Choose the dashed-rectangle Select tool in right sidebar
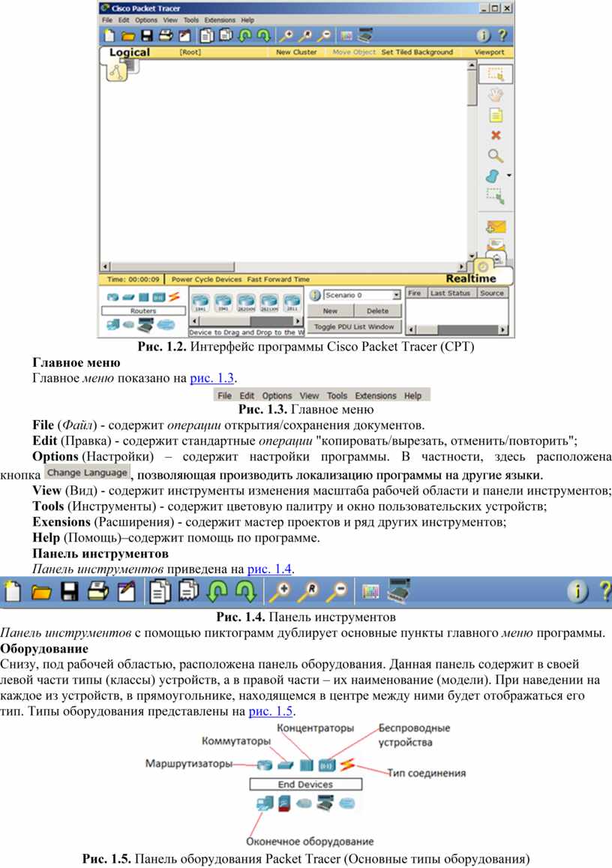The width and height of the screenshot is (612, 868). coord(495,73)
